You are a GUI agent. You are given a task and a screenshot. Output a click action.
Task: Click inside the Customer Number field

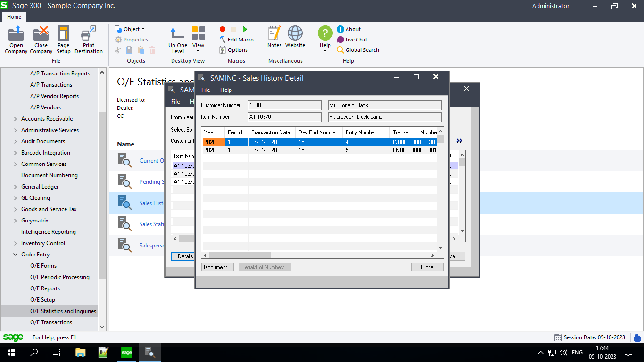(x=284, y=105)
